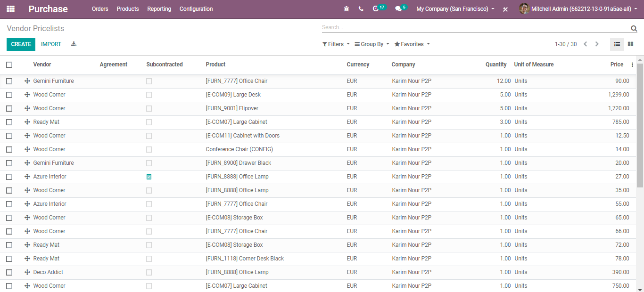Toggle the select-all header checkbox
This screenshot has height=292, width=644.
pos(9,65)
